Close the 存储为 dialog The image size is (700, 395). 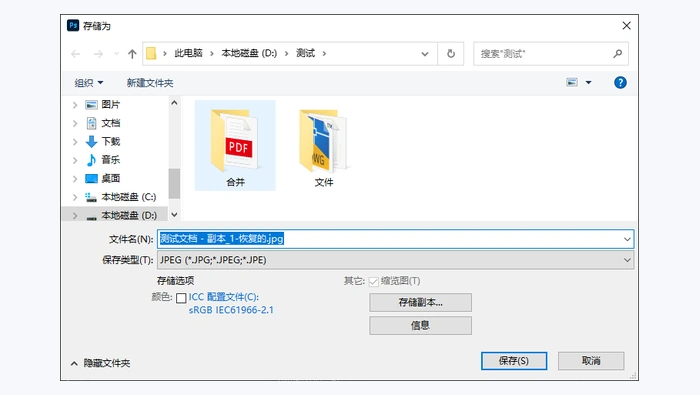[626, 26]
